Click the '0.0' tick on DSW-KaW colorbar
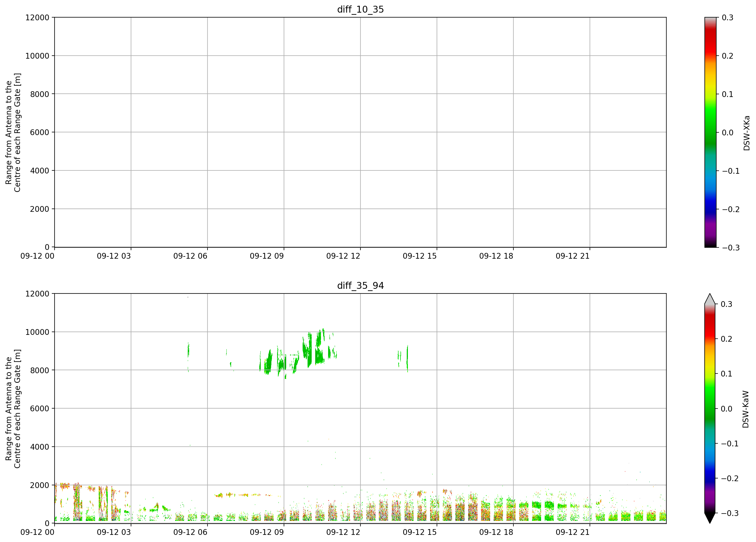Image resolution: width=756 pixels, height=542 pixels. coord(727,408)
